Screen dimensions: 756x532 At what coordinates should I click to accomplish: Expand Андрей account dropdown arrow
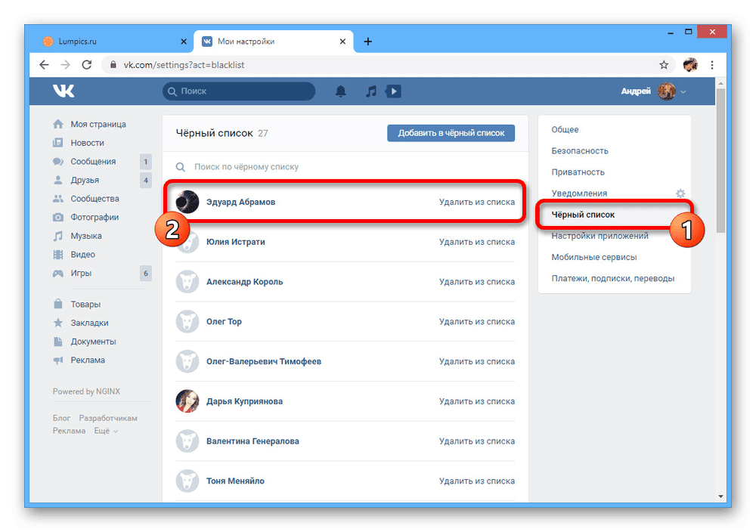click(x=683, y=91)
